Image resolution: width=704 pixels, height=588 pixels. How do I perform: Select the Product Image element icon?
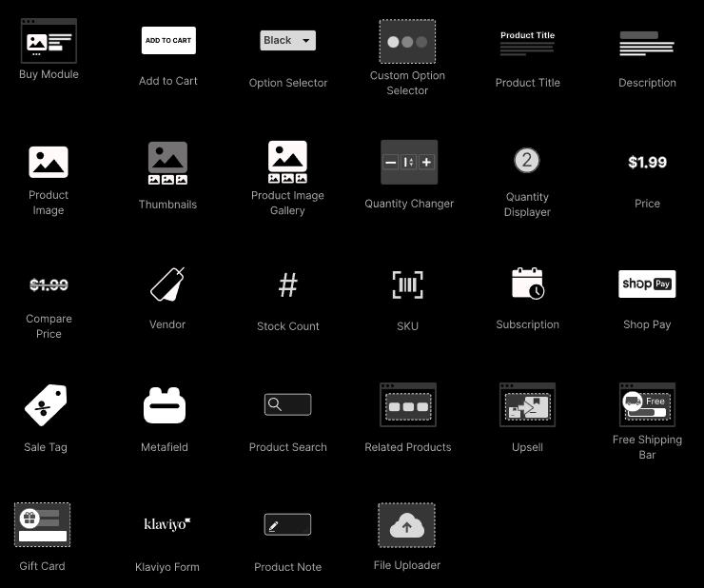pos(49,162)
